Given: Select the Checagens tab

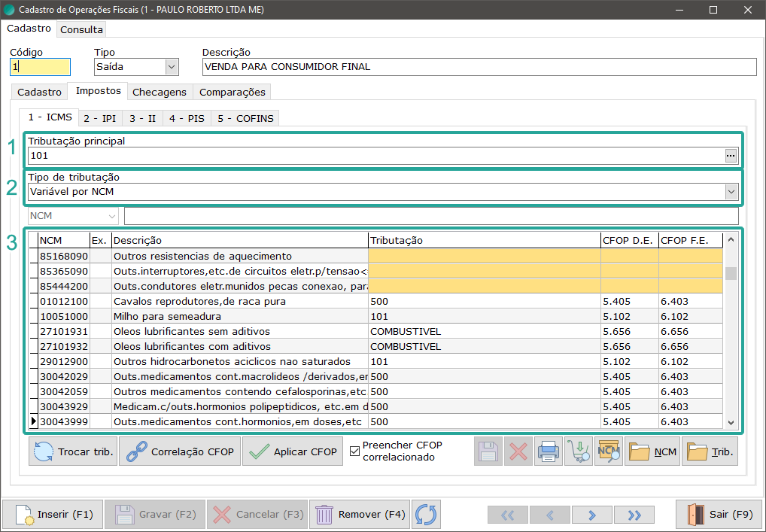Looking at the screenshot, I should pyautogui.click(x=159, y=92).
